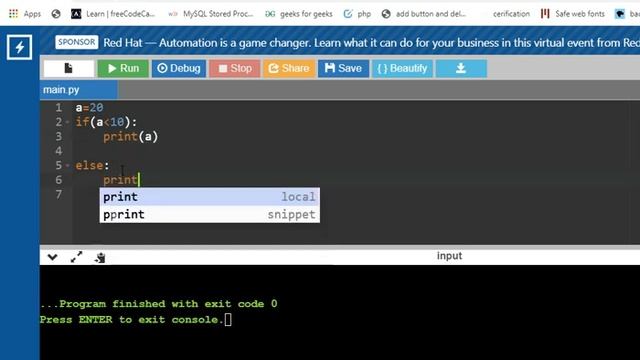Save the project
The image size is (640, 360).
343,68
